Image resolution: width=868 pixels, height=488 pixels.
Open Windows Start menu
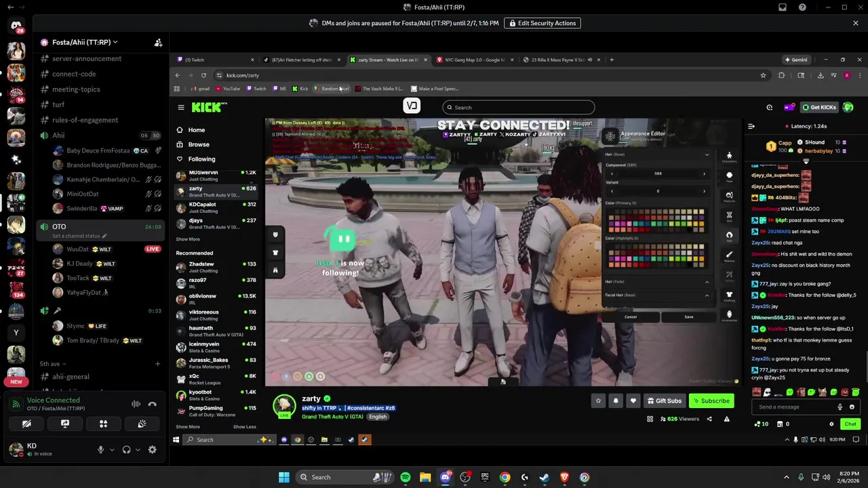coord(284,477)
